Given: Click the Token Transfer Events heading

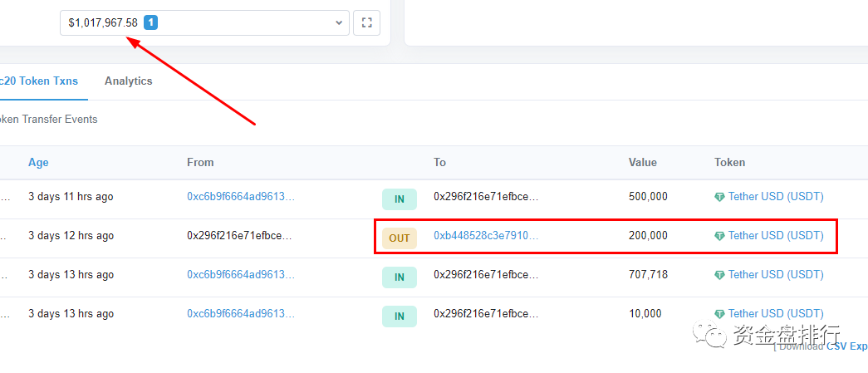Looking at the screenshot, I should click(x=49, y=119).
